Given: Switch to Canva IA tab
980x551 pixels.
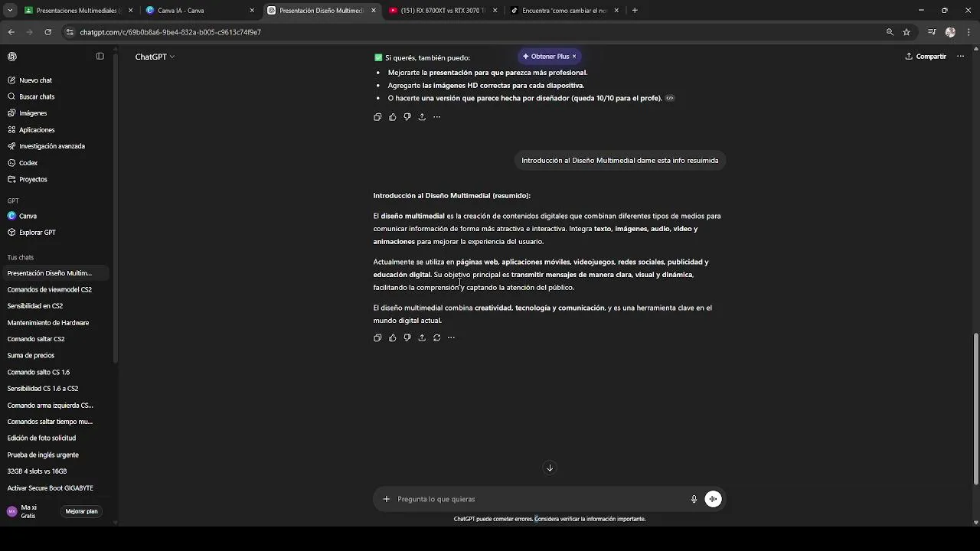Looking at the screenshot, I should (201, 11).
